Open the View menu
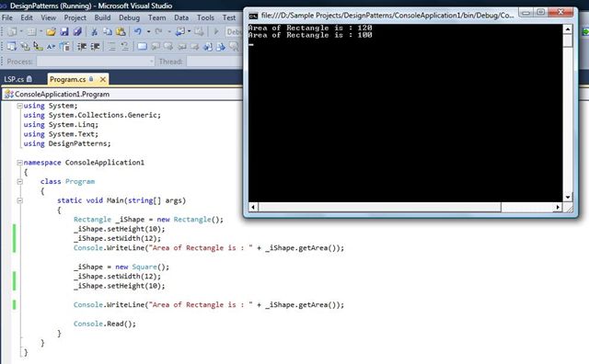Screen dimensions: 589x364 coord(49,17)
